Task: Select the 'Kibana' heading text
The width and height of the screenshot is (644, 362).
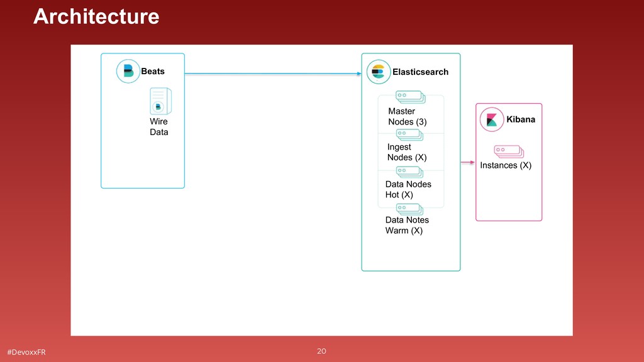Action: pos(521,119)
